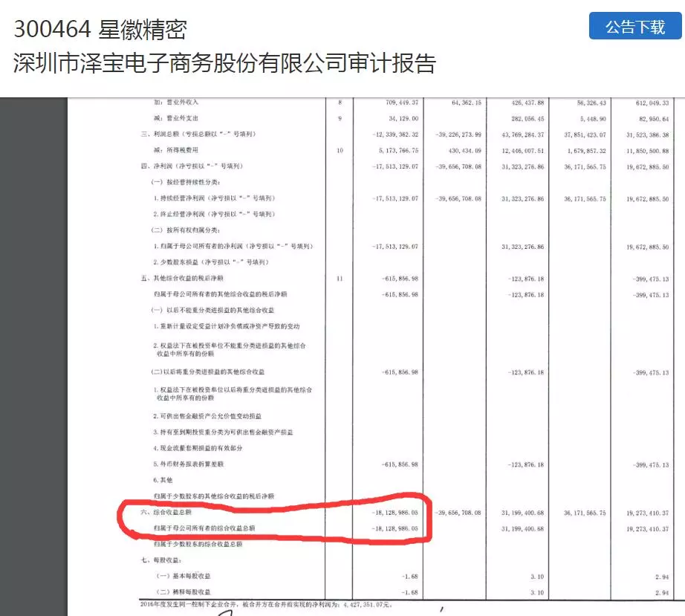Click -1.68 in the 基本每股收益 row
This screenshot has height=616, width=685.
(x=410, y=577)
